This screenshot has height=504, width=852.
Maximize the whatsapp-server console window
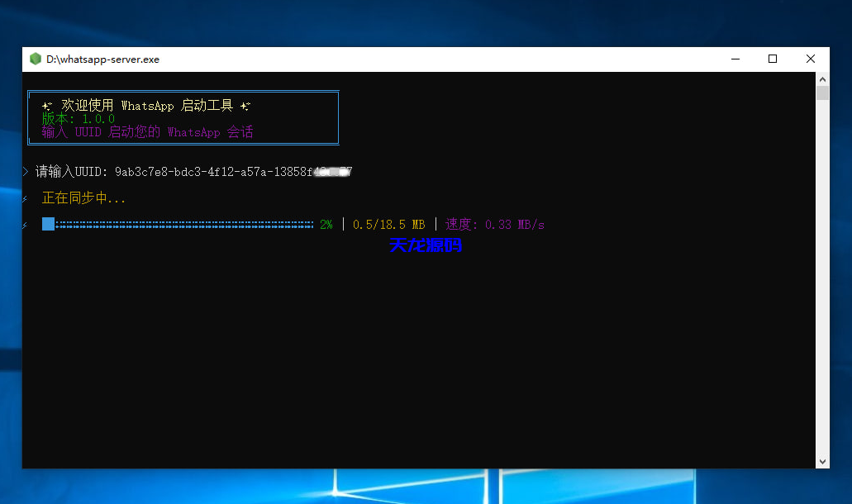coord(773,59)
